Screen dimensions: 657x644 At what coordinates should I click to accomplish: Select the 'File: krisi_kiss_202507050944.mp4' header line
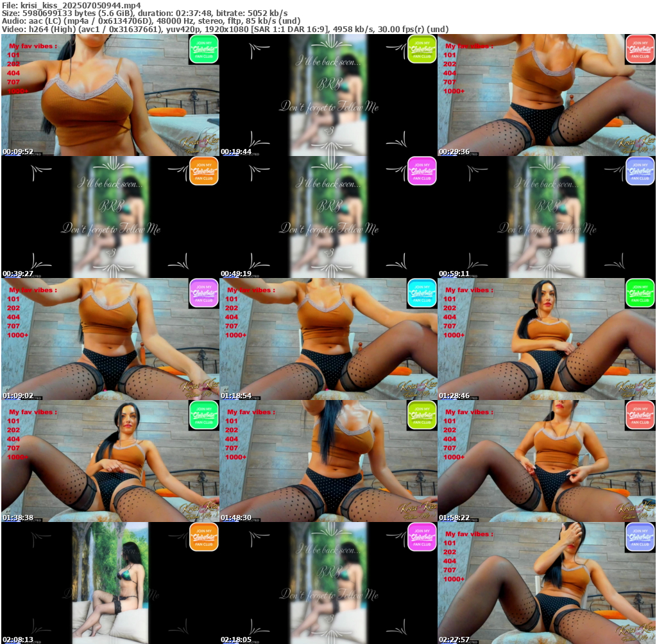(71, 6)
